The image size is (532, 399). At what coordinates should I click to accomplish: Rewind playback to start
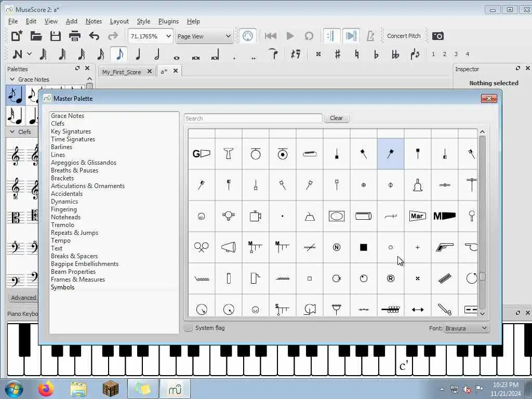270,36
